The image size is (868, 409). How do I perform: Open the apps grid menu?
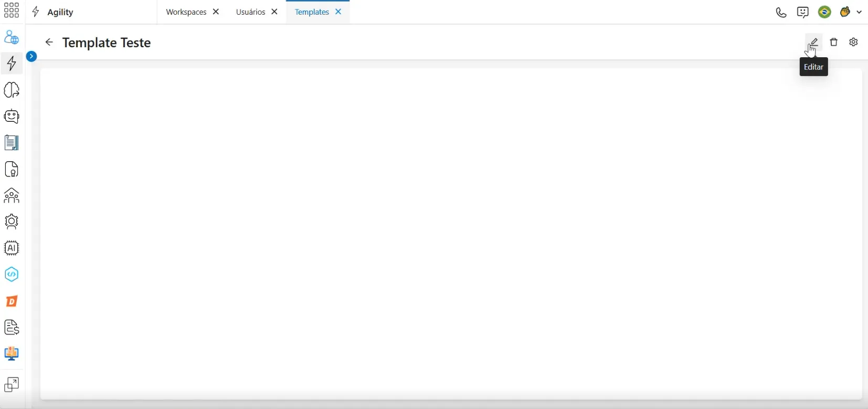(x=12, y=11)
